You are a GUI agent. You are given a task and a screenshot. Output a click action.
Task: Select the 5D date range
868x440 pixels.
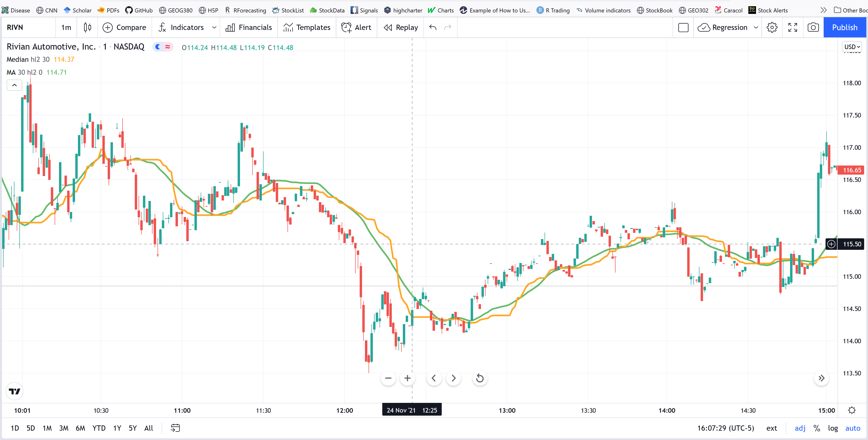(31, 428)
